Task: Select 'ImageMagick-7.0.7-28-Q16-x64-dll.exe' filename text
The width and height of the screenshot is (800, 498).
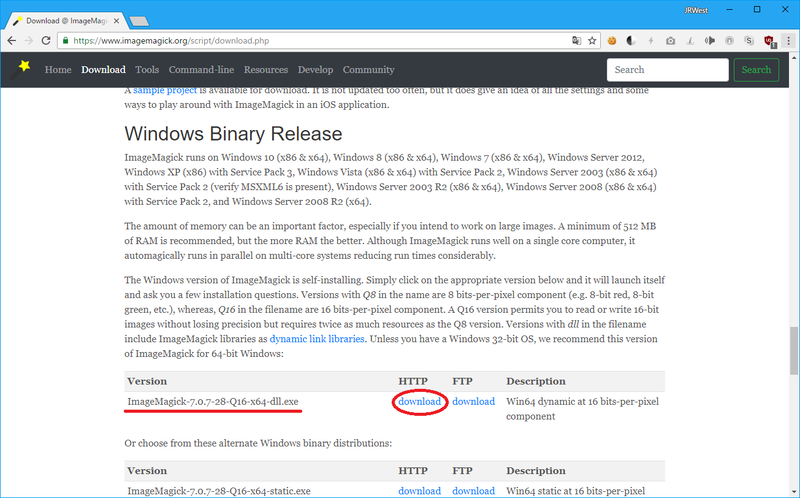Action: click(213, 402)
